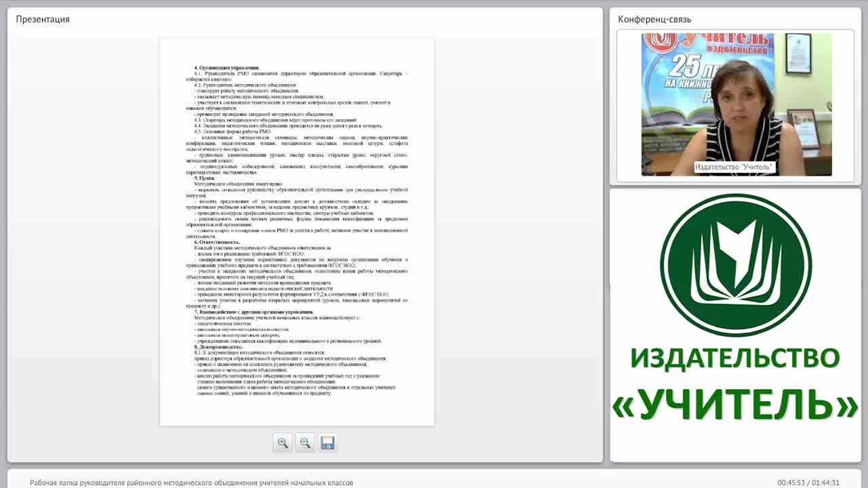Click the heading '6. Ответственность.' in document

(217, 242)
